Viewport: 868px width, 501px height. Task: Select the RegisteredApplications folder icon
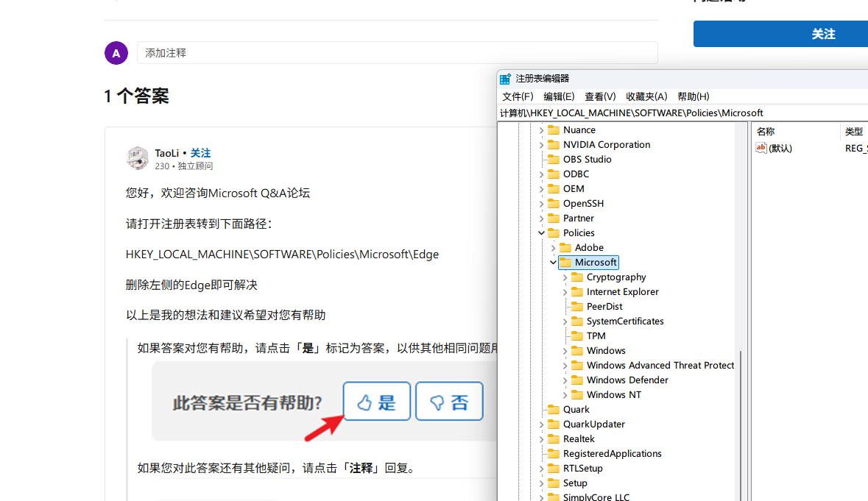(554, 453)
